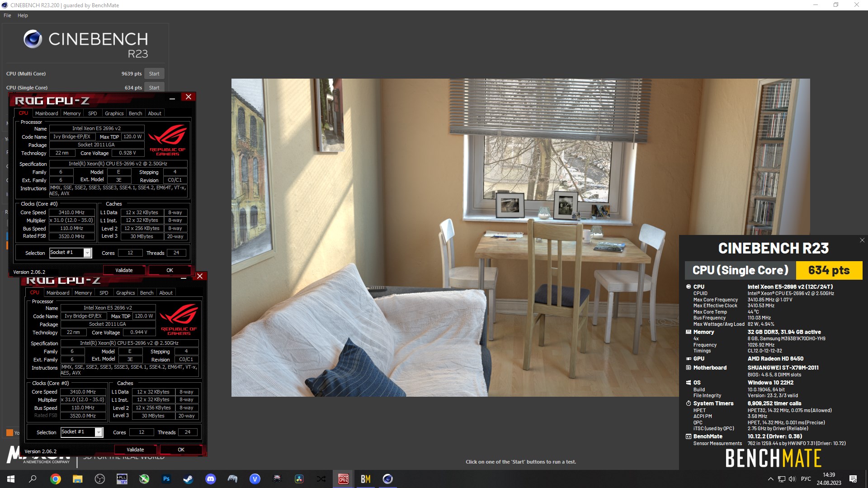Open network status tray icon
Image resolution: width=868 pixels, height=488 pixels.
pyautogui.click(x=781, y=479)
